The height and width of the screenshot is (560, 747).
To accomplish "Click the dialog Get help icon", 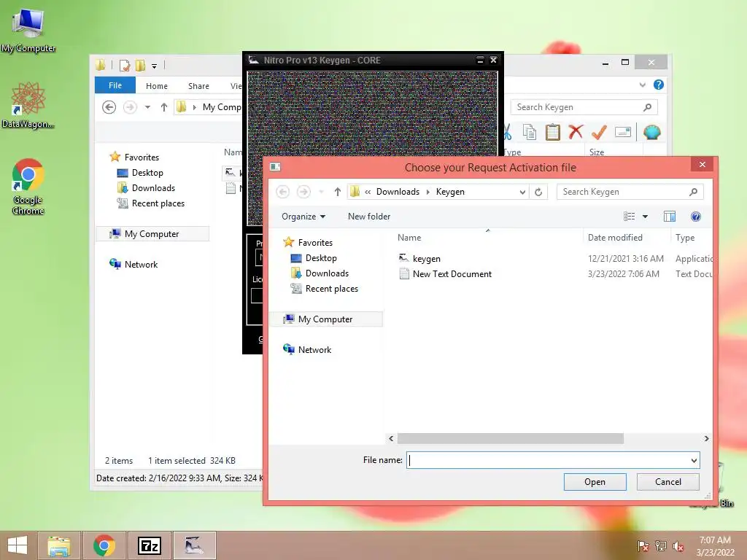I will pos(695,217).
